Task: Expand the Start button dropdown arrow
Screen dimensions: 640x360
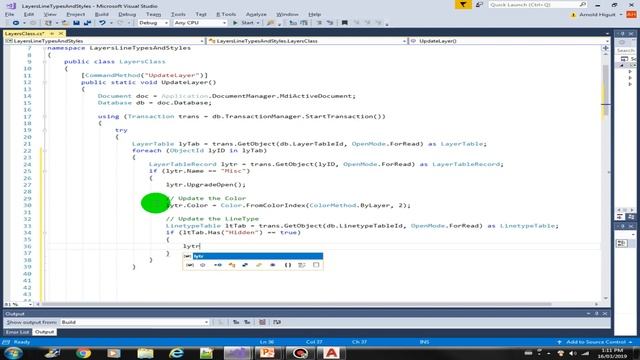Action: [258, 23]
